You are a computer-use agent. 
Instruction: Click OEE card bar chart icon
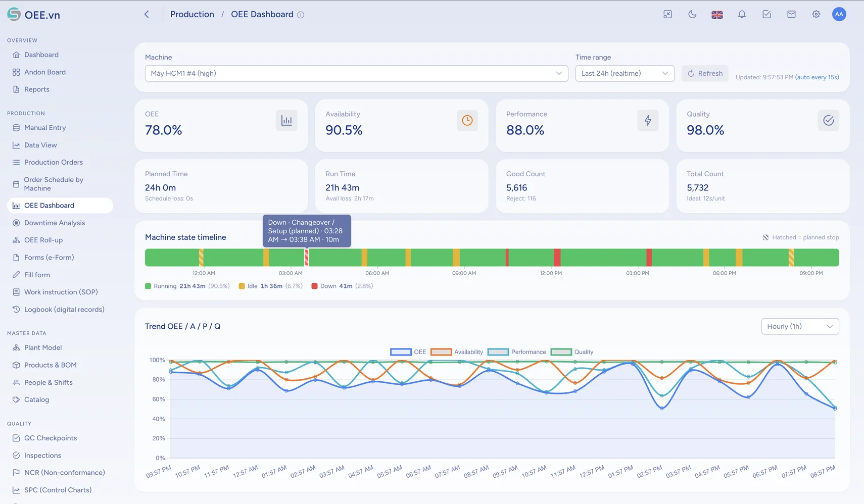click(286, 120)
